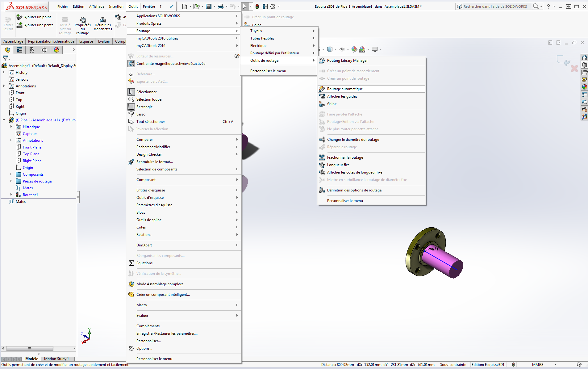Expand Tubes flexibles submenu

point(279,38)
